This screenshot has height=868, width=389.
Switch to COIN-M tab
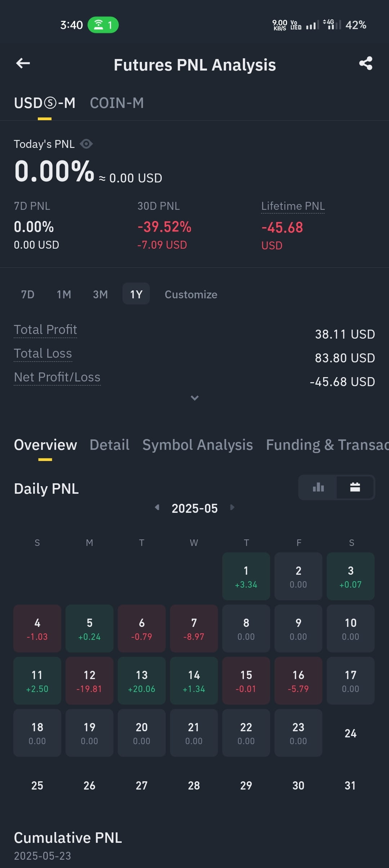click(117, 103)
